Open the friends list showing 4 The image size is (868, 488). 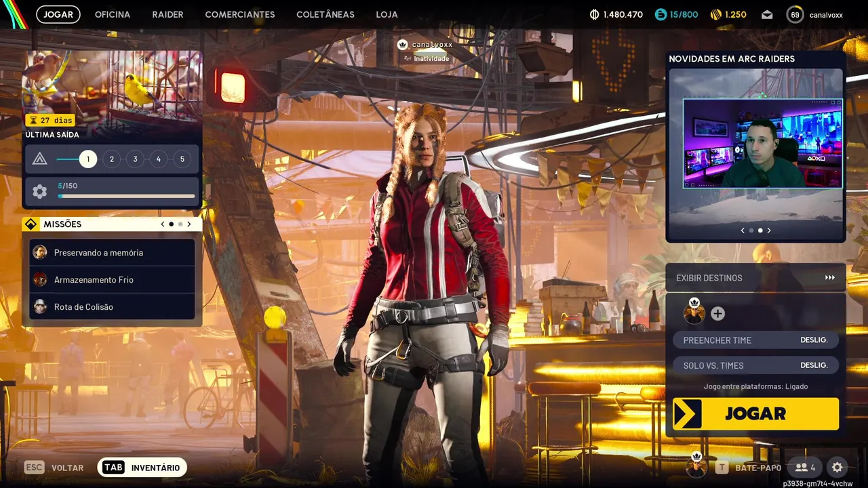(806, 467)
